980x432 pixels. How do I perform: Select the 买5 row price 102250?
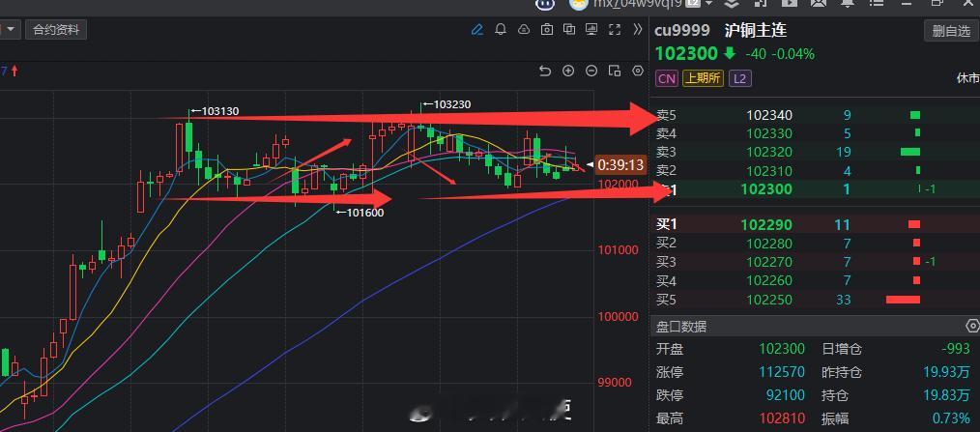click(x=769, y=300)
